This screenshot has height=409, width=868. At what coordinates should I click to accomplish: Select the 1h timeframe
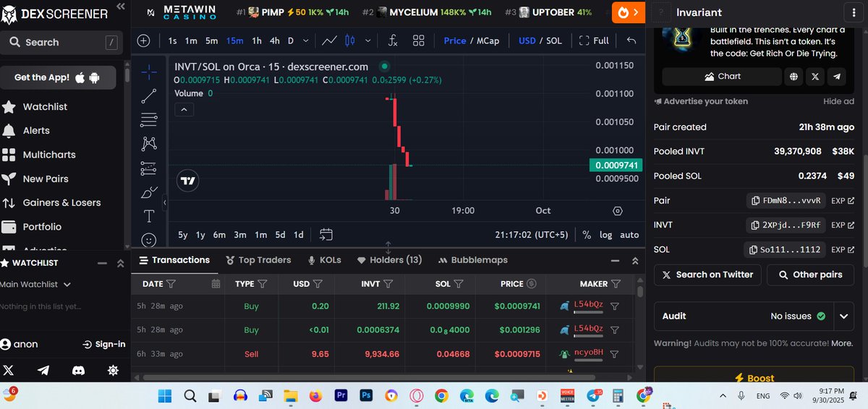coord(257,40)
